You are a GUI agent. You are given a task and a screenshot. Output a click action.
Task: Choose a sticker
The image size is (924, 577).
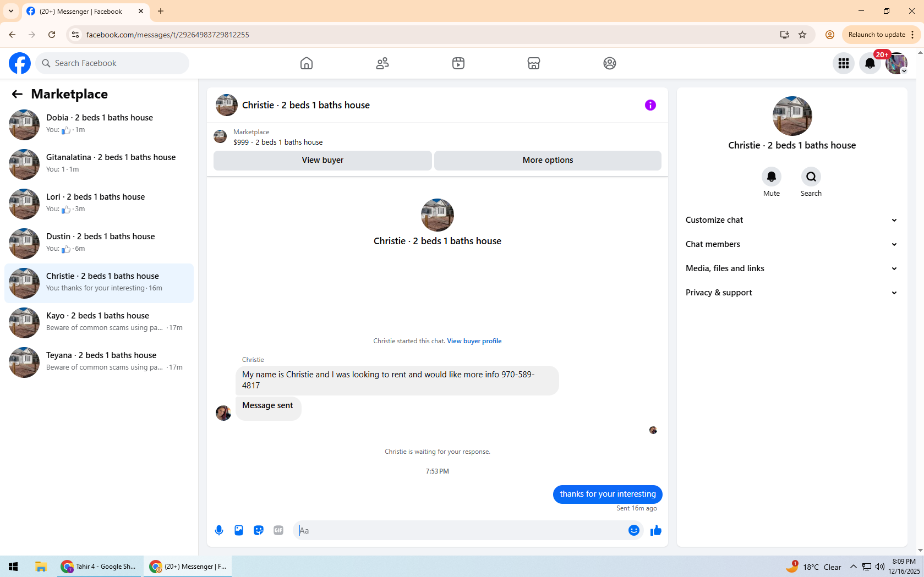(x=259, y=530)
